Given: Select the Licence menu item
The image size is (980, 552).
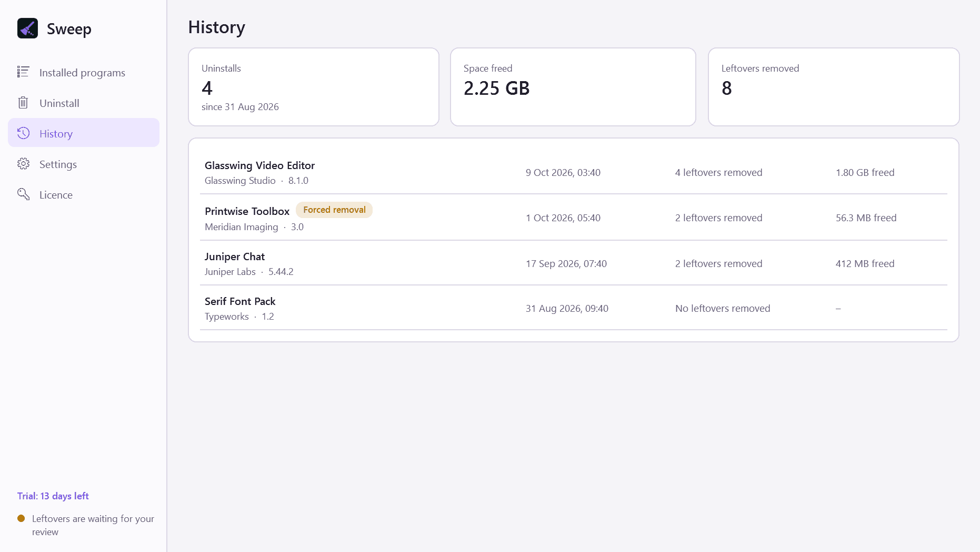Looking at the screenshot, I should pos(84,195).
